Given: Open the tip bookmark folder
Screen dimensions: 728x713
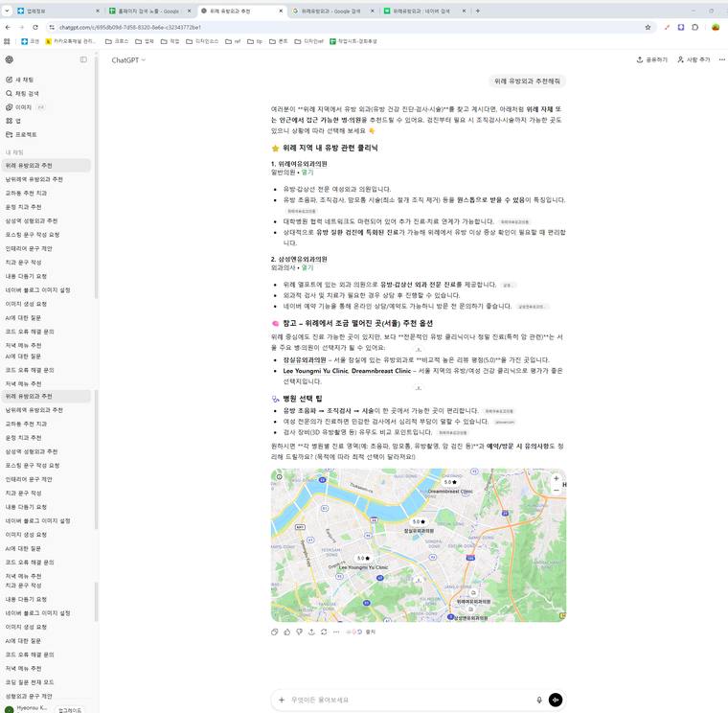Looking at the screenshot, I should 255,41.
